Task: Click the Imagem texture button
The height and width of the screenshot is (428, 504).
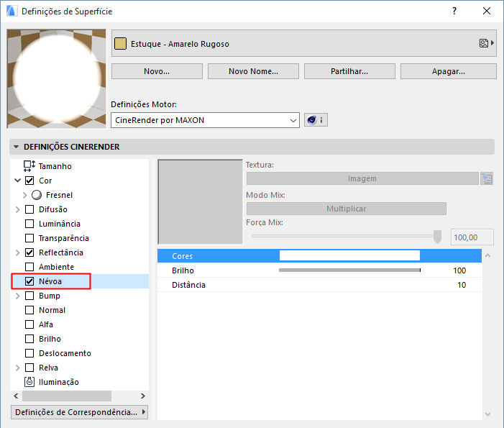Action: (362, 178)
